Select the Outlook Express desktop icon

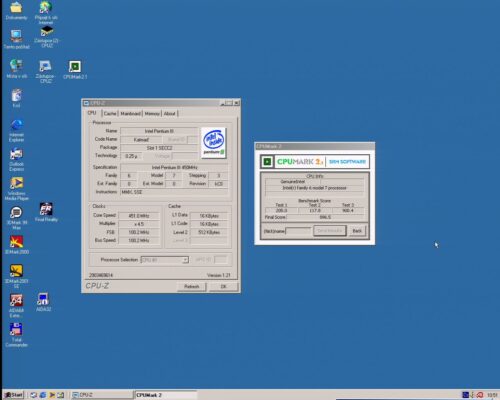[x=16, y=159]
